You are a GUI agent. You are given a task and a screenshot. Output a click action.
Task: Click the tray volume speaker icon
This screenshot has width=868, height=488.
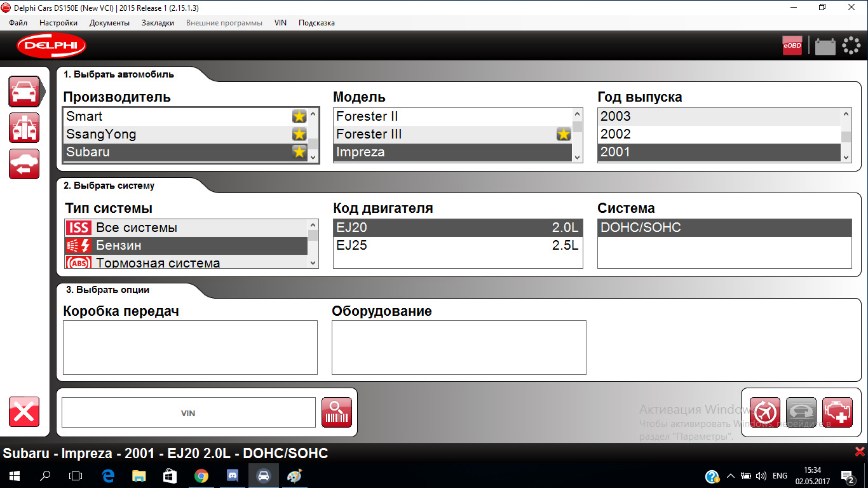pos(761,476)
